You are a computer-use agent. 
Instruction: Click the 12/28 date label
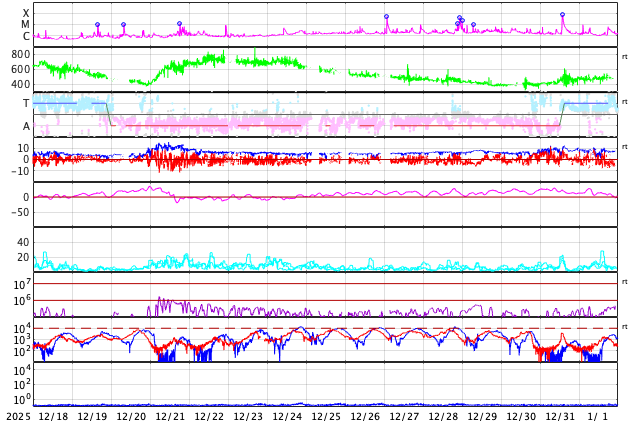point(443,415)
